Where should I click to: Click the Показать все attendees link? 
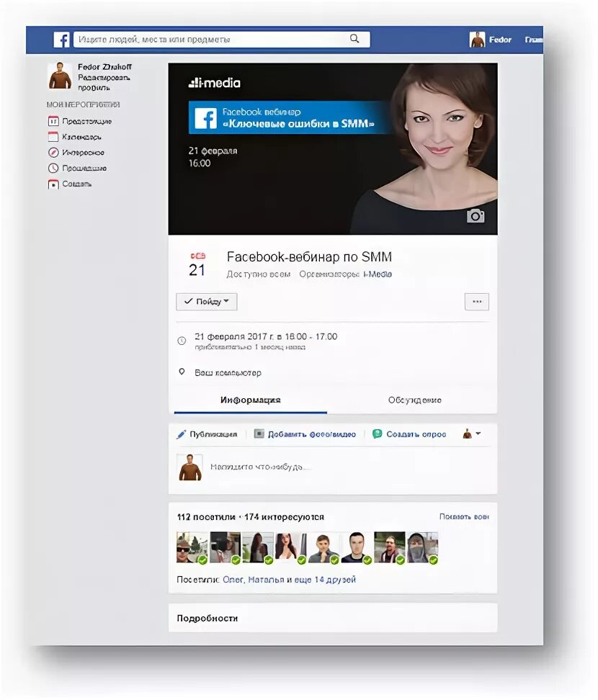(464, 516)
